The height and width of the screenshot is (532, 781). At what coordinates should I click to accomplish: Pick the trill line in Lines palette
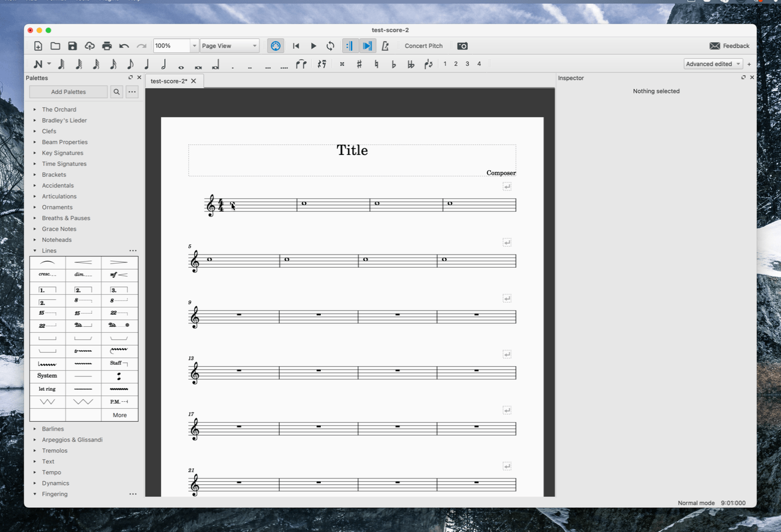coord(83,350)
